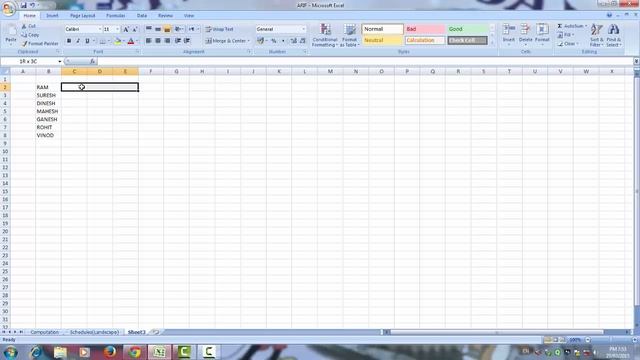Decrease cell indent
The width and height of the screenshot is (640, 360).
[x=178, y=41]
